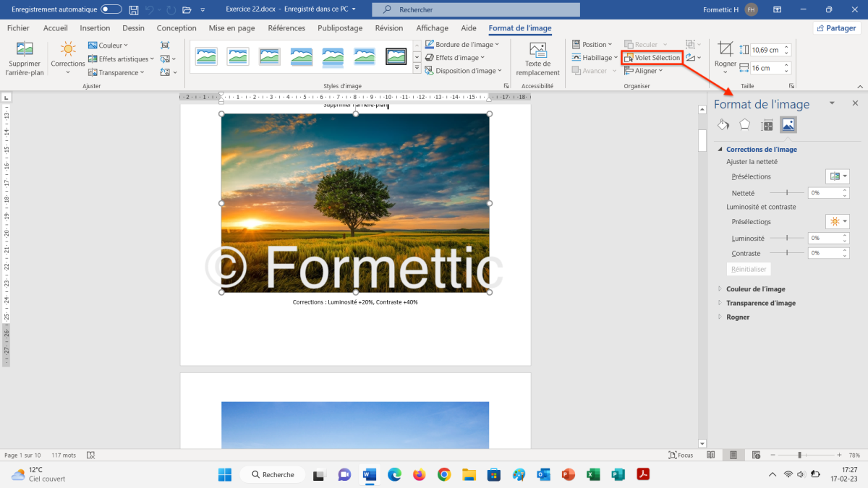Viewport: 868px width, 488px height.
Task: Open brightness Présélections sun dropdown
Action: 837,221
